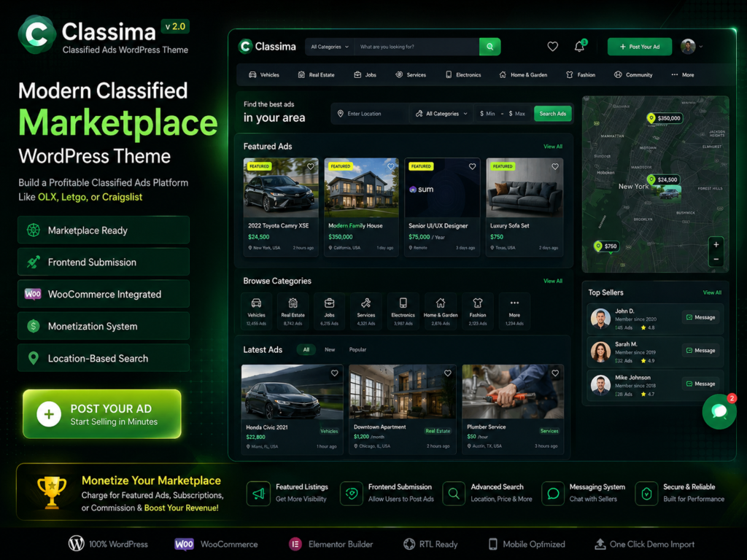Open Services category tile
This screenshot has height=560, width=747.
[366, 311]
